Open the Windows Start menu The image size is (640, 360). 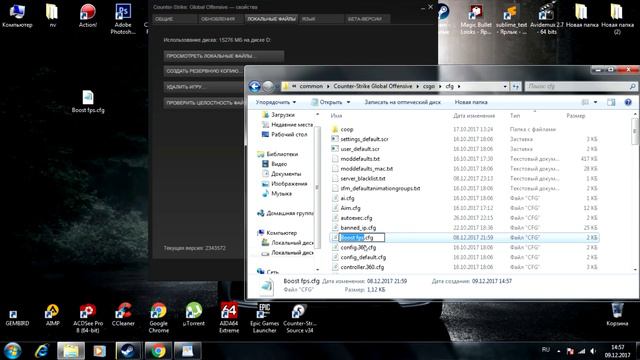(x=13, y=351)
